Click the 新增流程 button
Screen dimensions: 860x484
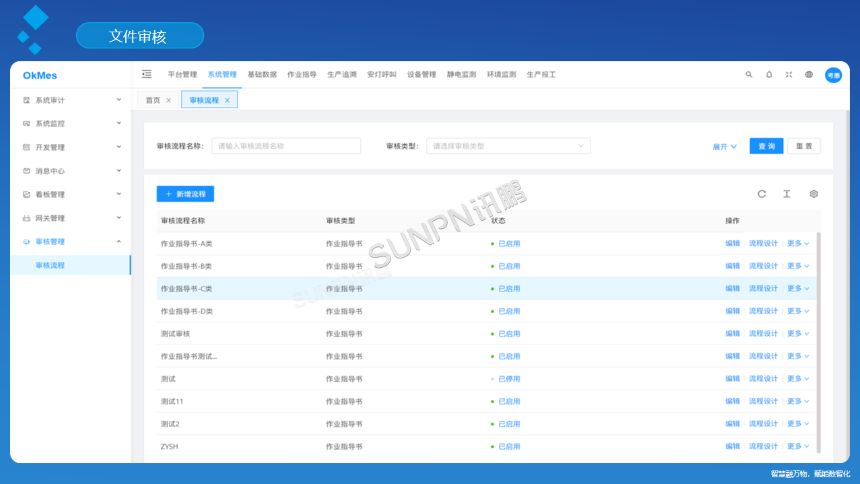(185, 194)
